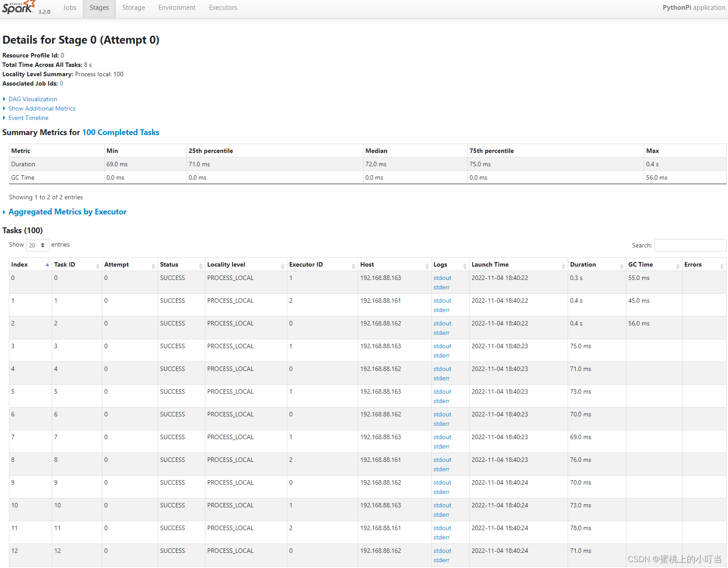
Task: Open the Show entries count dropdown
Action: click(37, 245)
